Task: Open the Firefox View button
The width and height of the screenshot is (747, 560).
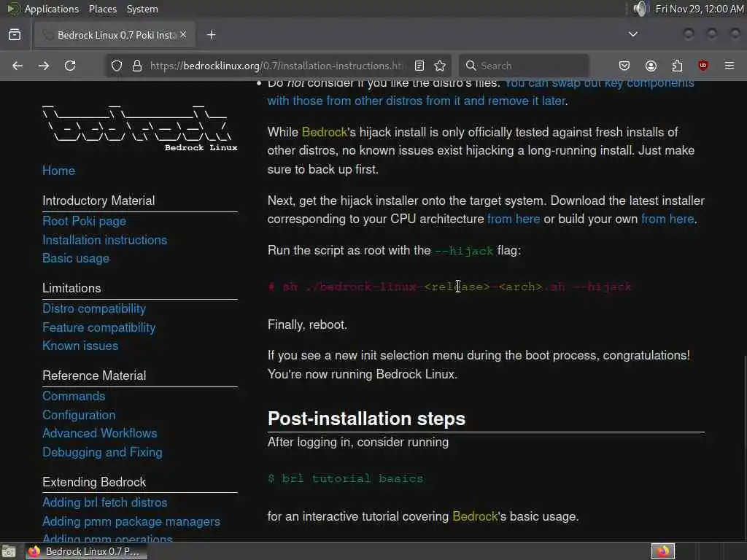Action: tap(15, 35)
